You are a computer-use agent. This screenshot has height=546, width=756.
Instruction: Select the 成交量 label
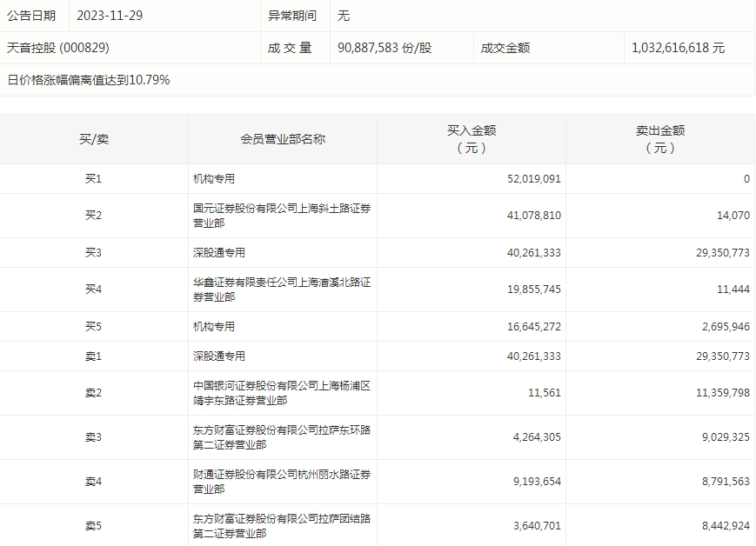click(290, 48)
